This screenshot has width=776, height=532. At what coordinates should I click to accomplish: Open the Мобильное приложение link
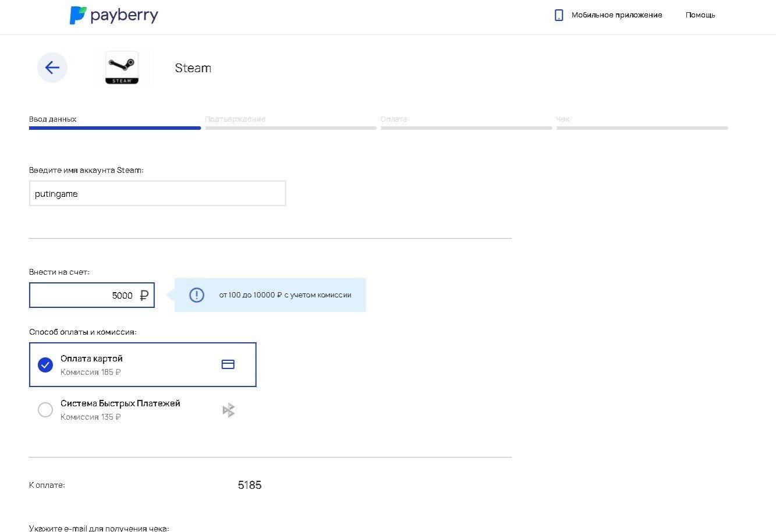616,15
